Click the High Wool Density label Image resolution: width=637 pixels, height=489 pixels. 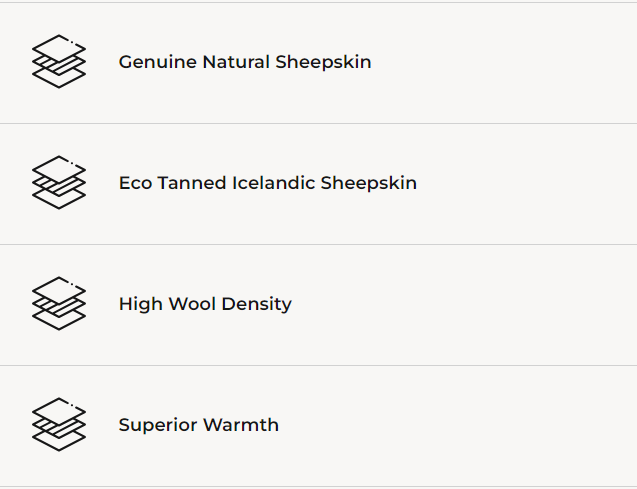click(x=205, y=304)
